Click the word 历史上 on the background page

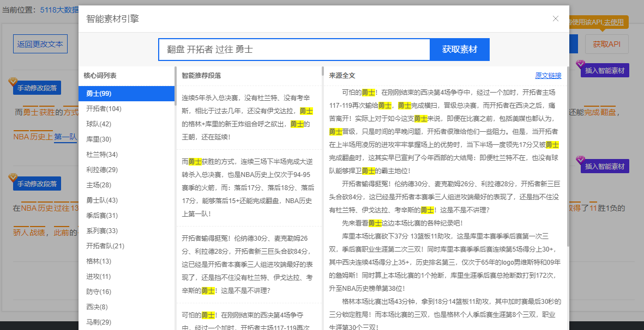click(41, 137)
